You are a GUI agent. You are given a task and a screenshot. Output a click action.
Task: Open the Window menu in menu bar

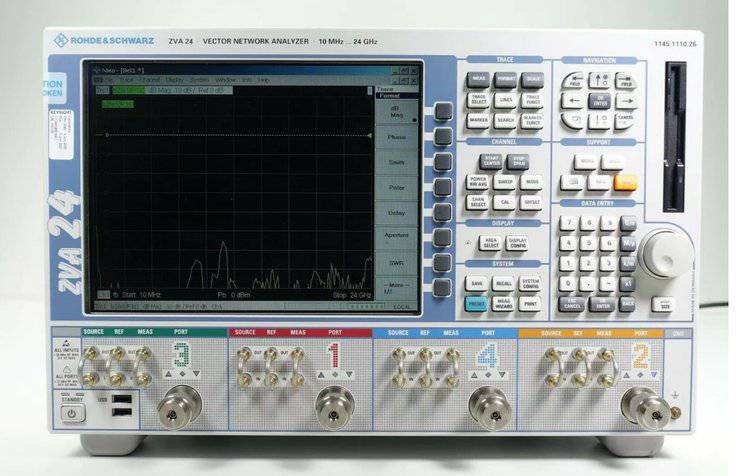(x=225, y=80)
